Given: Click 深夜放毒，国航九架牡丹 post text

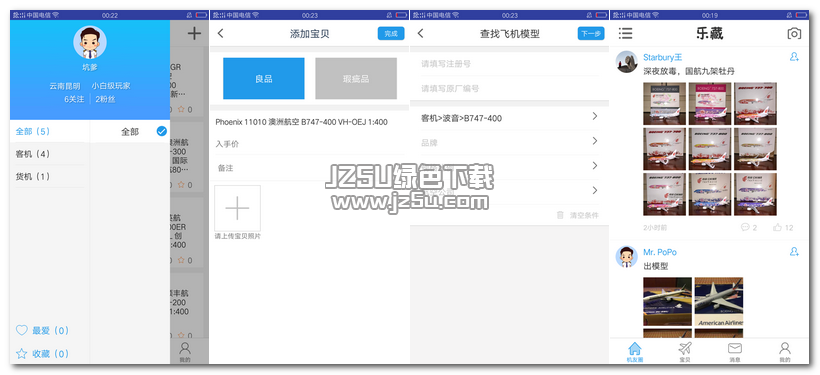Looking at the screenshot, I should click(689, 71).
